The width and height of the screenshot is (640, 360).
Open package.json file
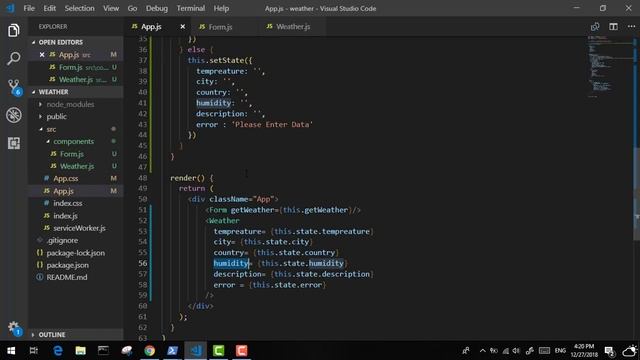pyautogui.click(x=67, y=265)
